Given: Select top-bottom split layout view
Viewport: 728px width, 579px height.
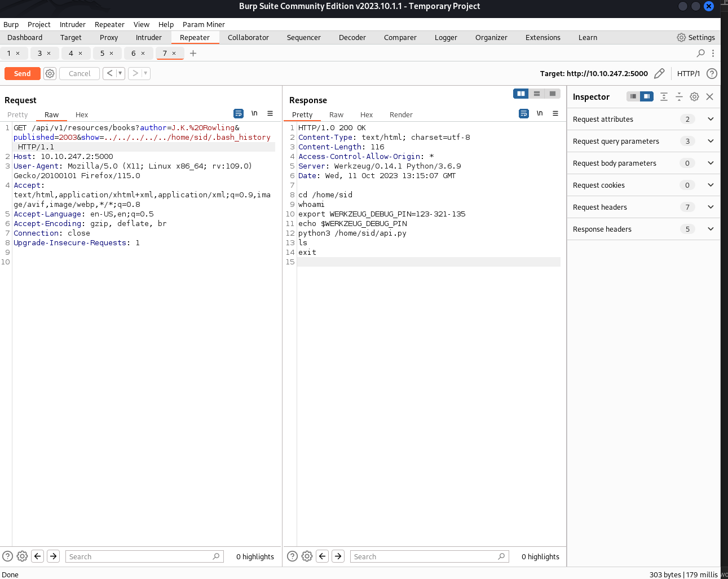Looking at the screenshot, I should click(x=537, y=94).
